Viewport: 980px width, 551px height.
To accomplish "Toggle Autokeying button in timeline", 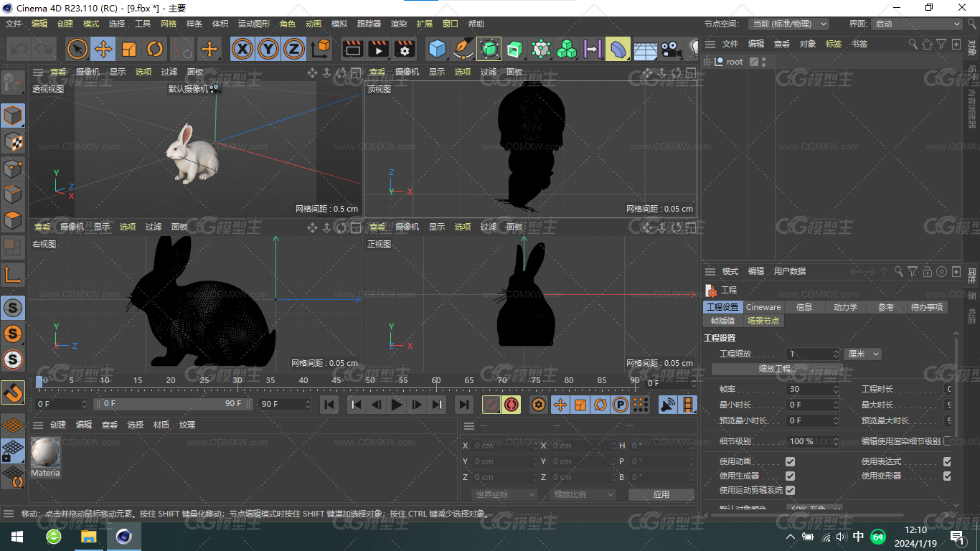I will pos(511,405).
